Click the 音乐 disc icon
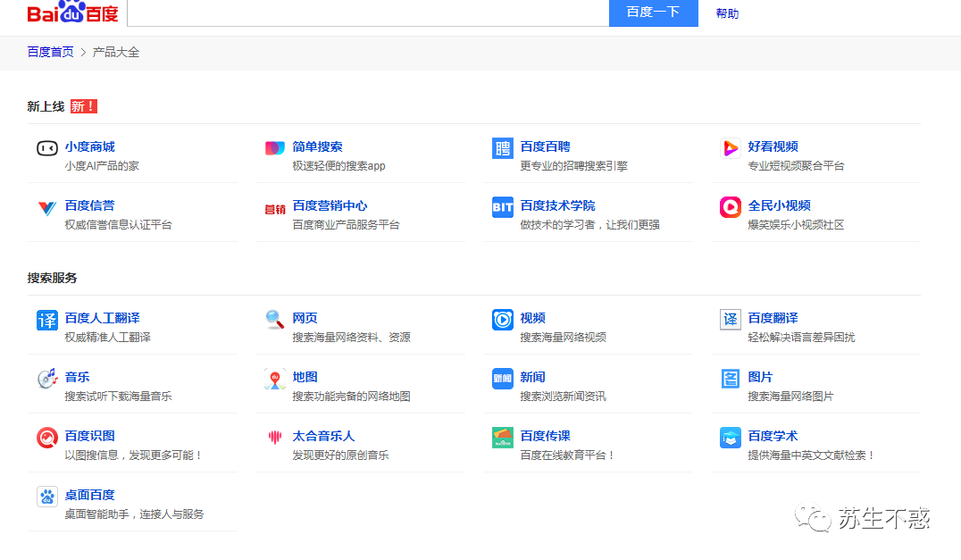Screen dimensions: 961x560 pyautogui.click(x=47, y=379)
